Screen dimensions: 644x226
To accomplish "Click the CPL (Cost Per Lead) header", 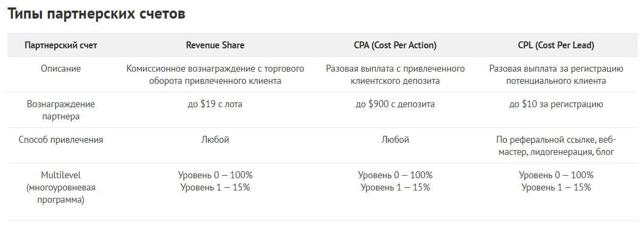I will tap(556, 46).
